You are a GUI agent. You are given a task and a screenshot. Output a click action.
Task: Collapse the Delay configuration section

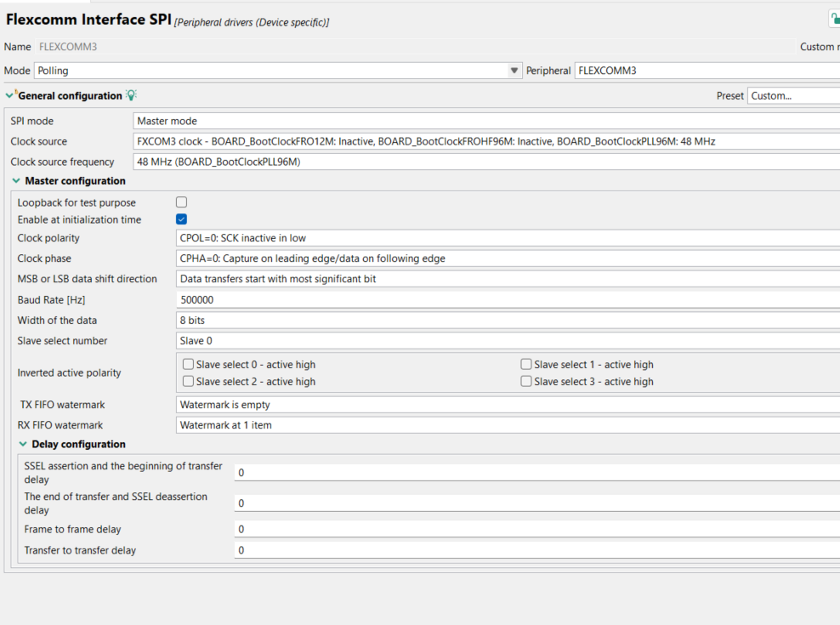coord(21,444)
